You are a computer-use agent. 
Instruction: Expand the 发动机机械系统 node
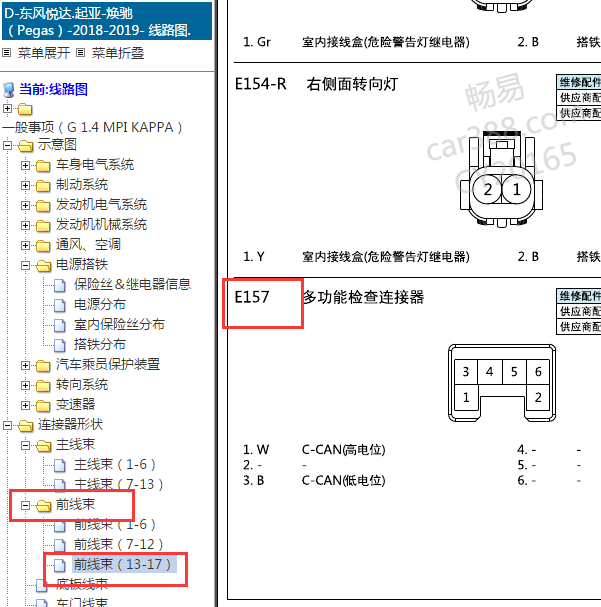pyautogui.click(x=26, y=225)
